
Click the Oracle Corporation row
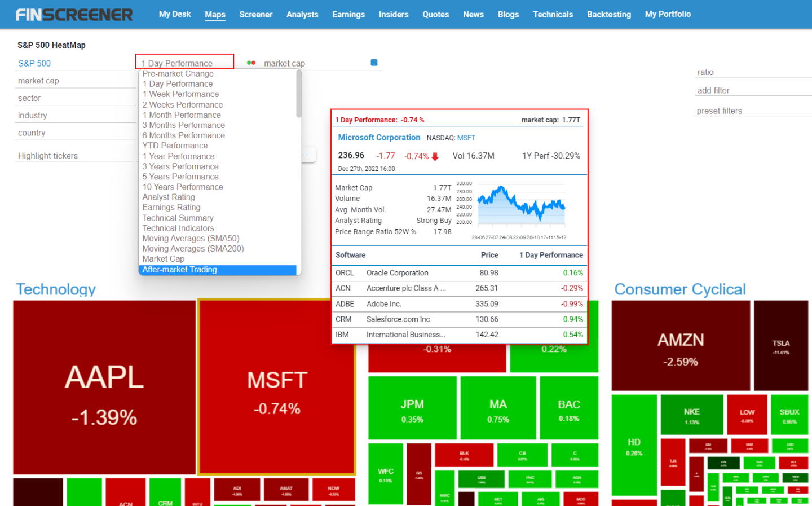(460, 273)
